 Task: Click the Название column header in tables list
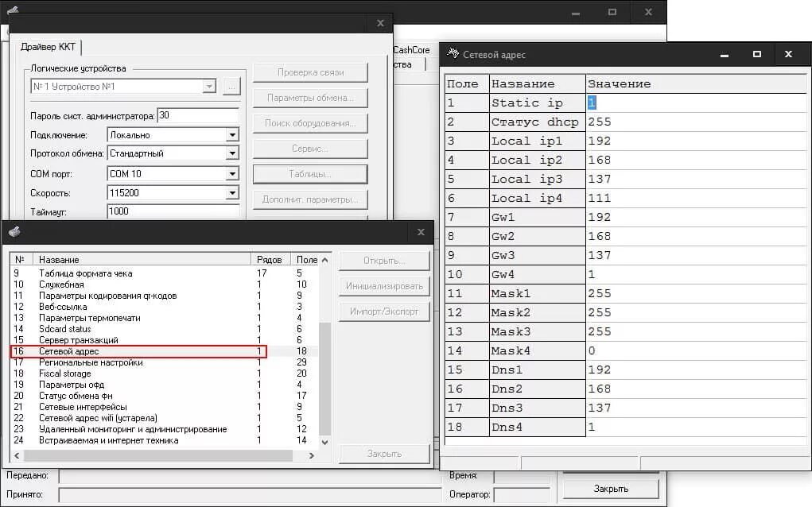pyautogui.click(x=142, y=260)
